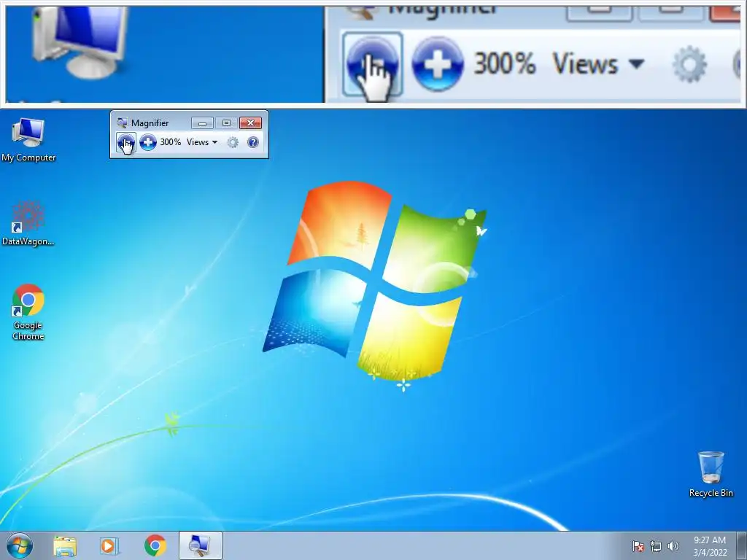Click the Magnifier taskbar button
Viewport: 747px width, 560px height.
click(x=200, y=545)
